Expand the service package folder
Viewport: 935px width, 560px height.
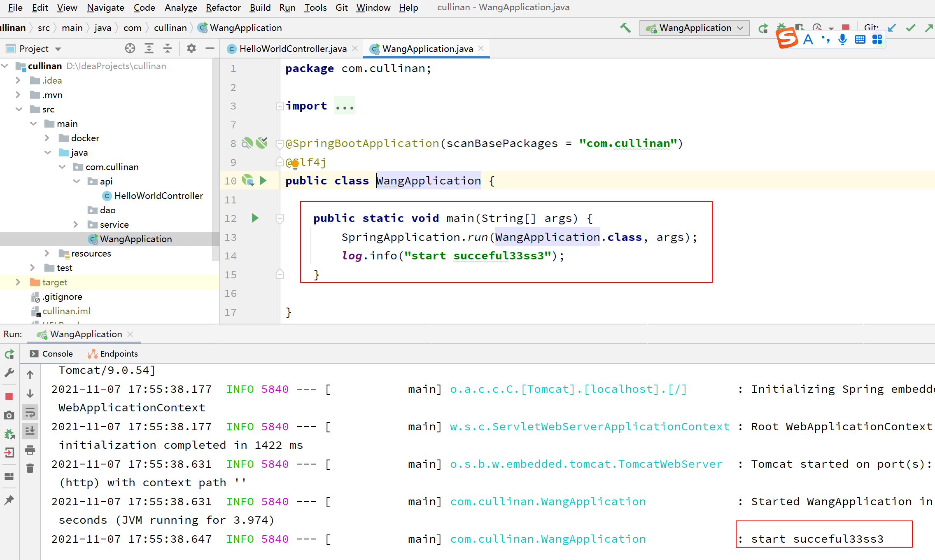(x=76, y=224)
